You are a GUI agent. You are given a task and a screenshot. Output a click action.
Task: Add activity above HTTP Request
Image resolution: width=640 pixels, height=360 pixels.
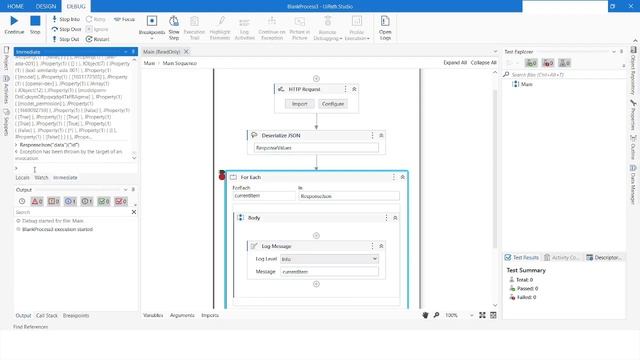pos(316,79)
